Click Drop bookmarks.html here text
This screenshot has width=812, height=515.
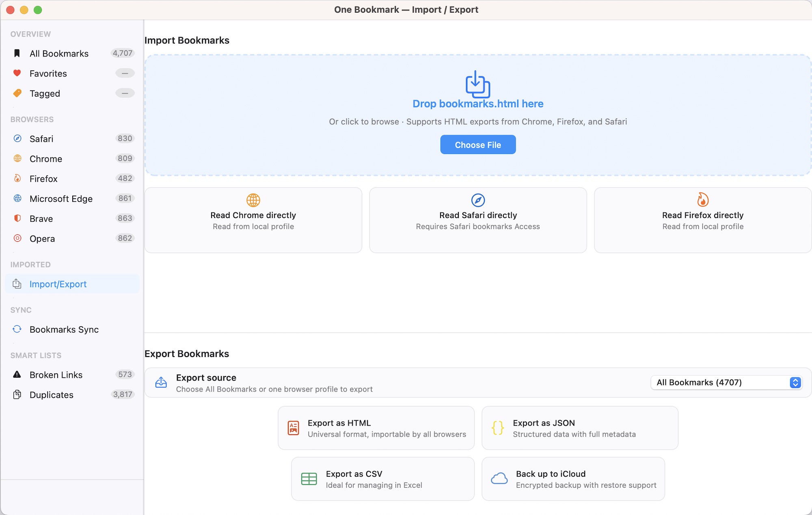pos(478,104)
